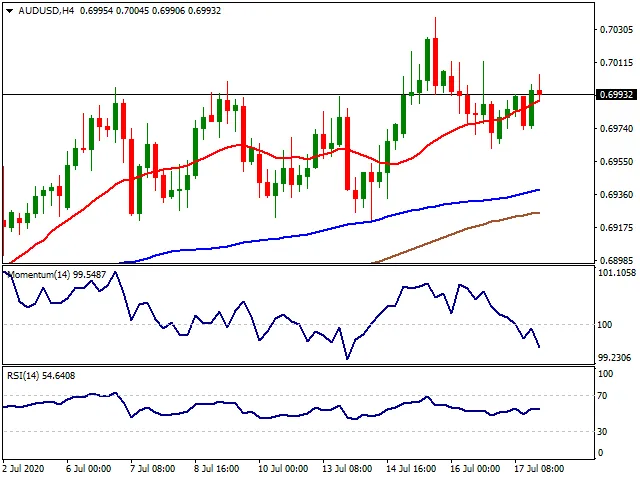
Task: Select the Momentum(14) 99.5487 indicator label
Action: [x=57, y=275]
